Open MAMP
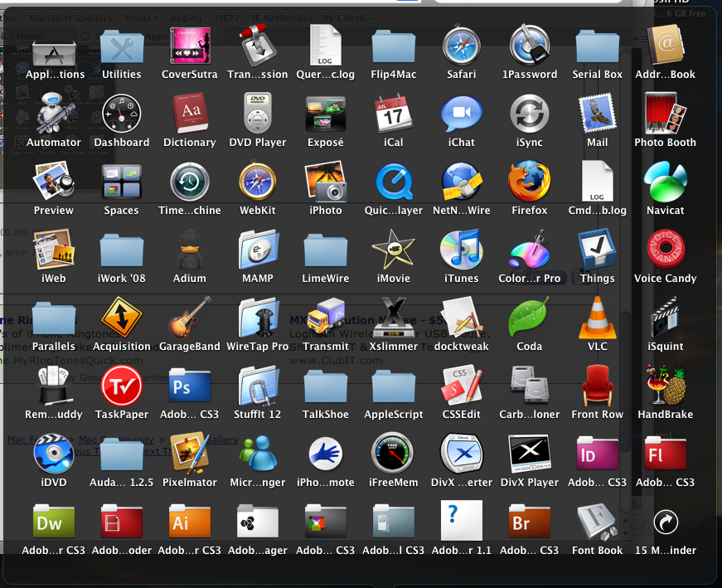The height and width of the screenshot is (588, 722). point(258,250)
